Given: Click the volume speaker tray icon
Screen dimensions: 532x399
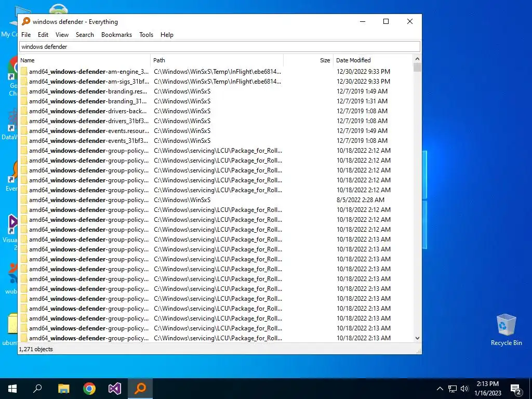Looking at the screenshot, I should click(x=464, y=389).
